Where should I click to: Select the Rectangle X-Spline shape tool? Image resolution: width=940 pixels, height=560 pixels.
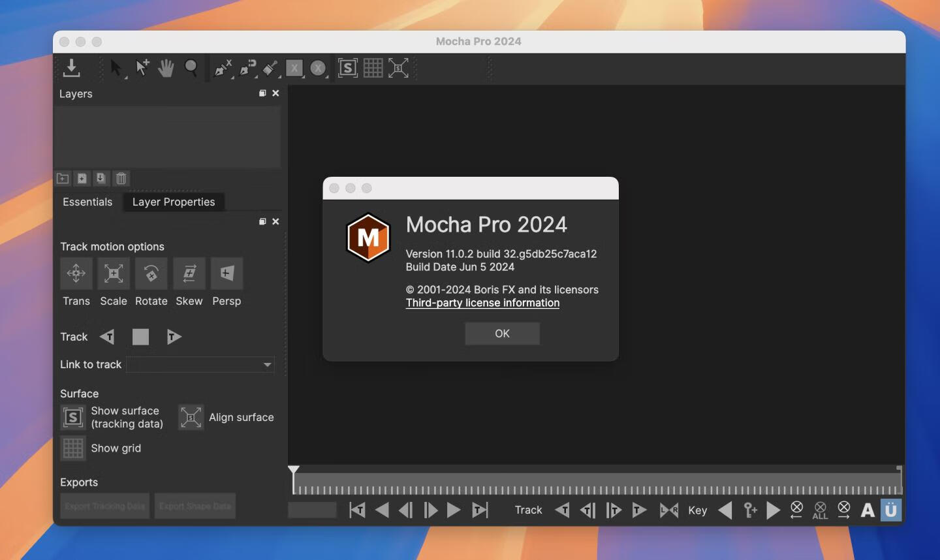coord(294,68)
